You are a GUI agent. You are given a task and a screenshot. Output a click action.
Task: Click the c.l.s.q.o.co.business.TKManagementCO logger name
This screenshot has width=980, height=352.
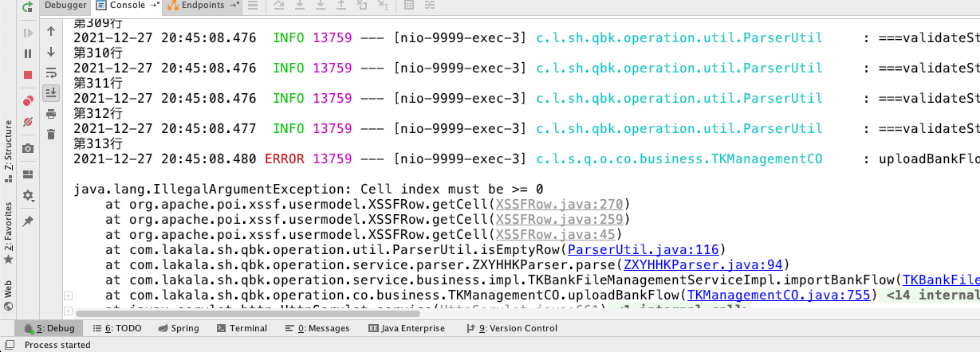click(x=679, y=158)
